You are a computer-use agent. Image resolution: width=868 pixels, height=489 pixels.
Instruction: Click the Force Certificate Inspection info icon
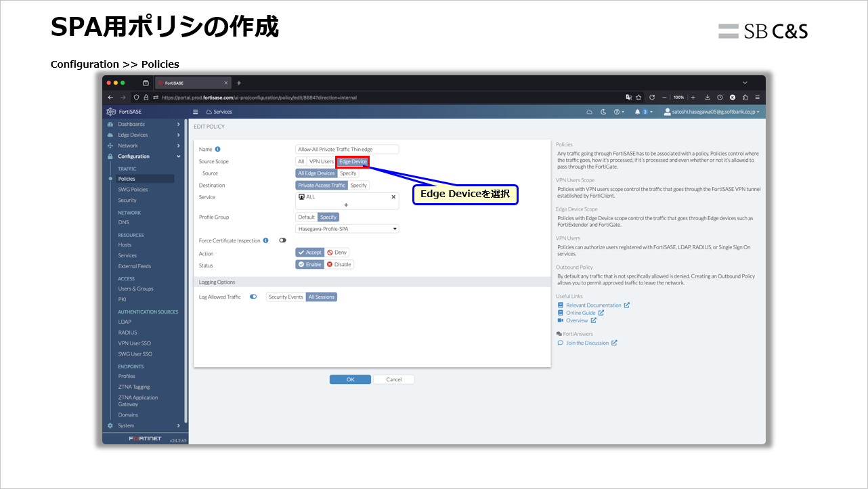[265, 240]
